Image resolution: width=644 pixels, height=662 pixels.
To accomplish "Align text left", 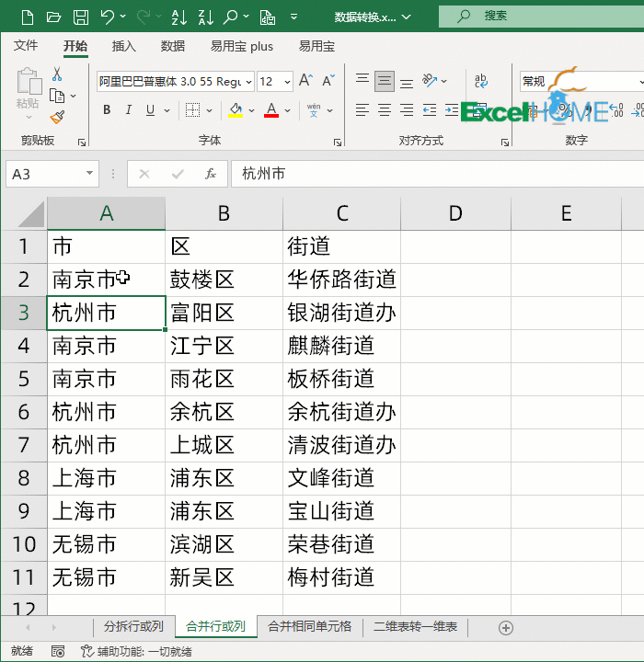I will 362,110.
